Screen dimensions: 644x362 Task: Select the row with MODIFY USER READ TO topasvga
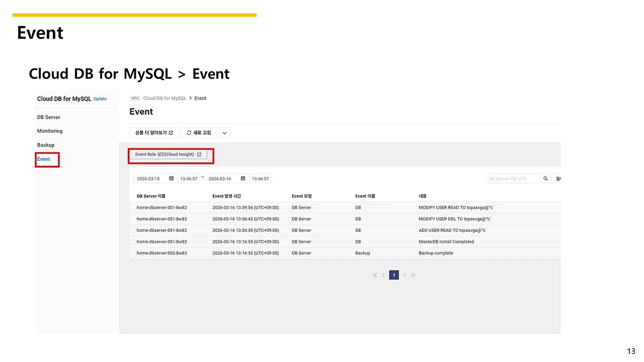345,208
